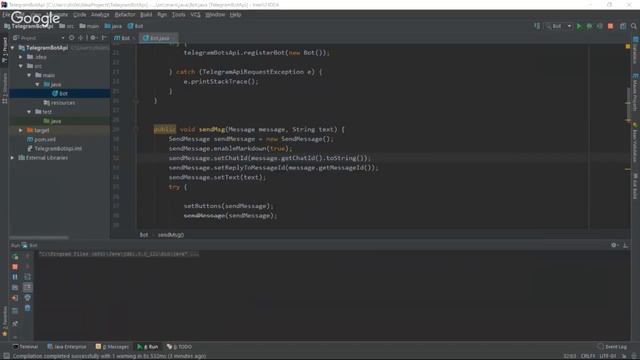Image resolution: width=640 pixels, height=360 pixels.
Task: Click the Project panel horizontal scrollbar
Action: pos(39,237)
